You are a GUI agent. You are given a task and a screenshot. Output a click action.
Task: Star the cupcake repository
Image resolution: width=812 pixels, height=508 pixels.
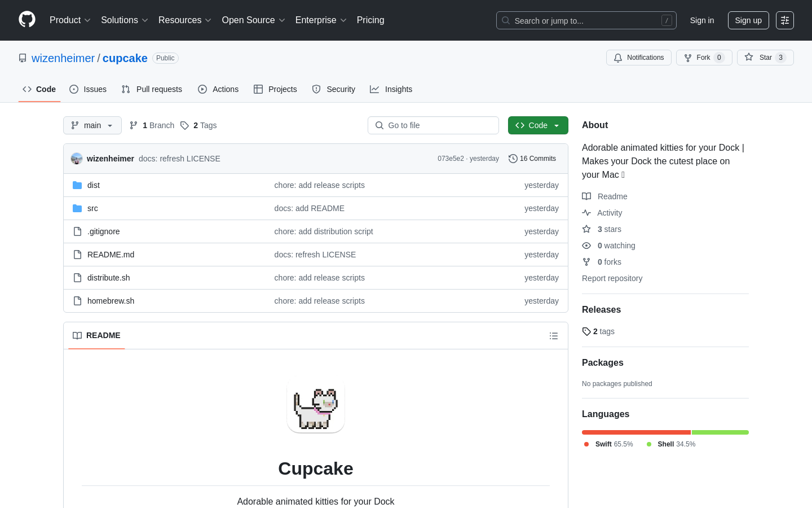(x=765, y=58)
